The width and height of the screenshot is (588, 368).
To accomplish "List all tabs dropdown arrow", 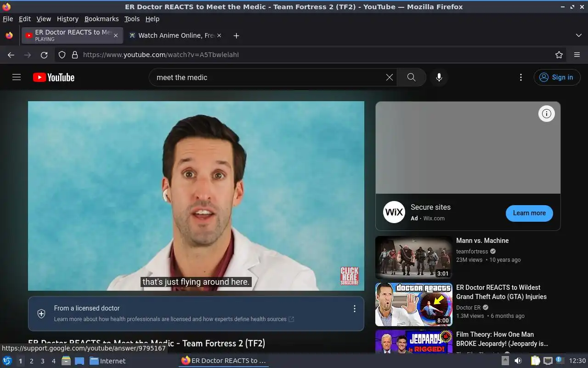I will pyautogui.click(x=579, y=35).
